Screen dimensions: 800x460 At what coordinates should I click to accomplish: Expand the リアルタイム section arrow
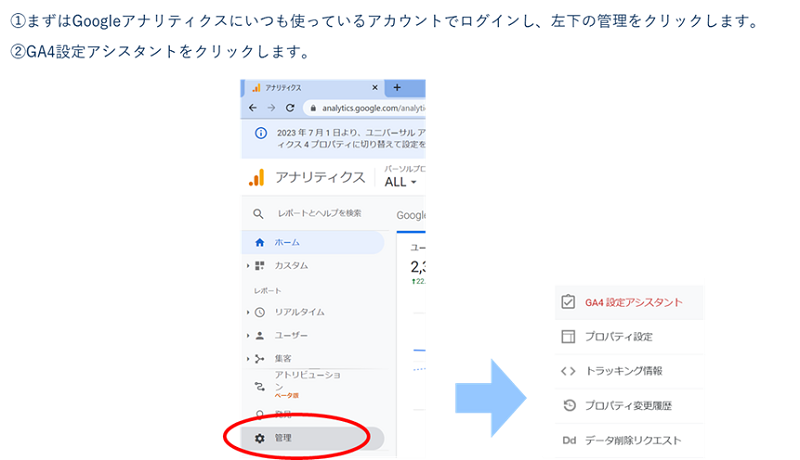click(248, 312)
